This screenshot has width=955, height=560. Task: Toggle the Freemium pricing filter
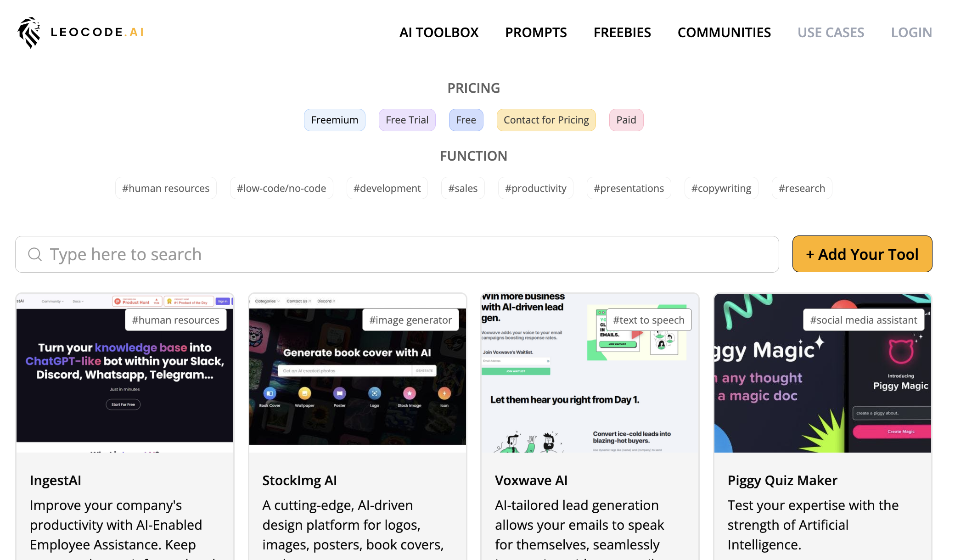[334, 120]
